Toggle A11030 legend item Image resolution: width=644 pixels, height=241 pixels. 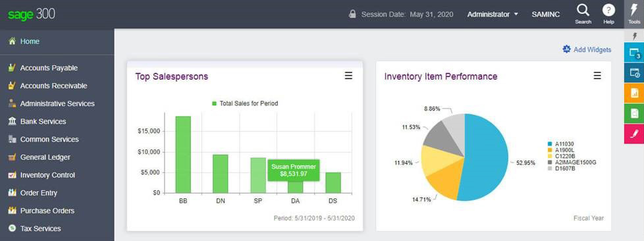[560, 144]
